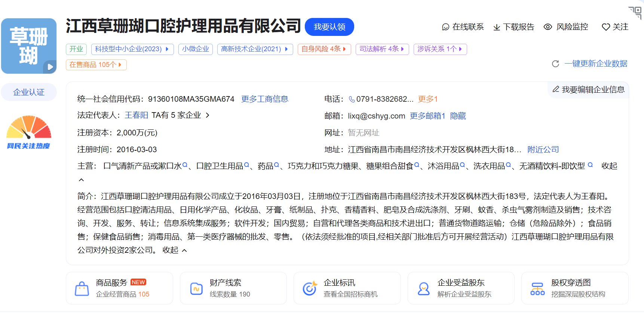
Task: Collapse the main business list with 收起
Action: pos(609,166)
